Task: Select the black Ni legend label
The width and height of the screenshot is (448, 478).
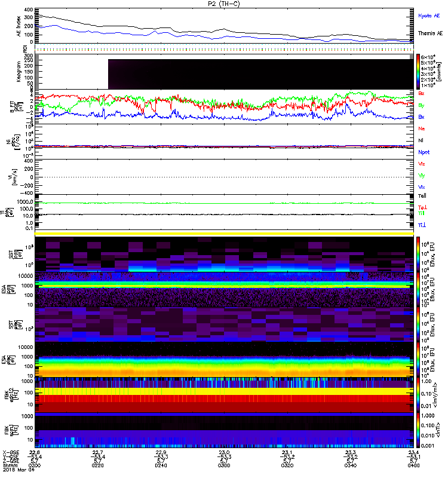Action: tap(421, 140)
